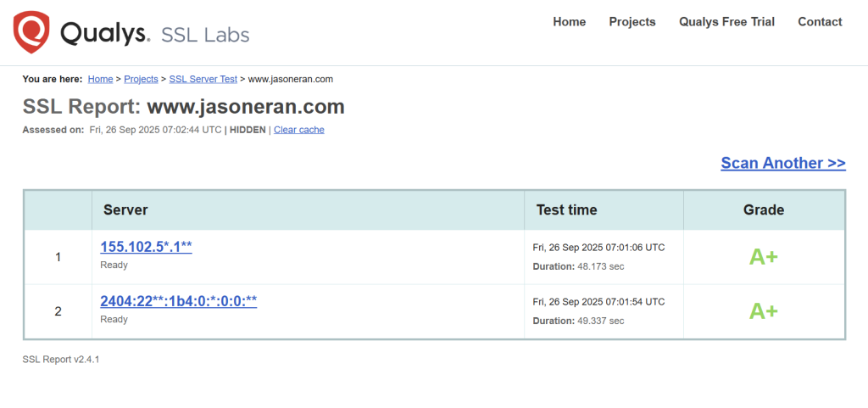
Task: Follow the Home breadcrumb link
Action: pyautogui.click(x=100, y=79)
